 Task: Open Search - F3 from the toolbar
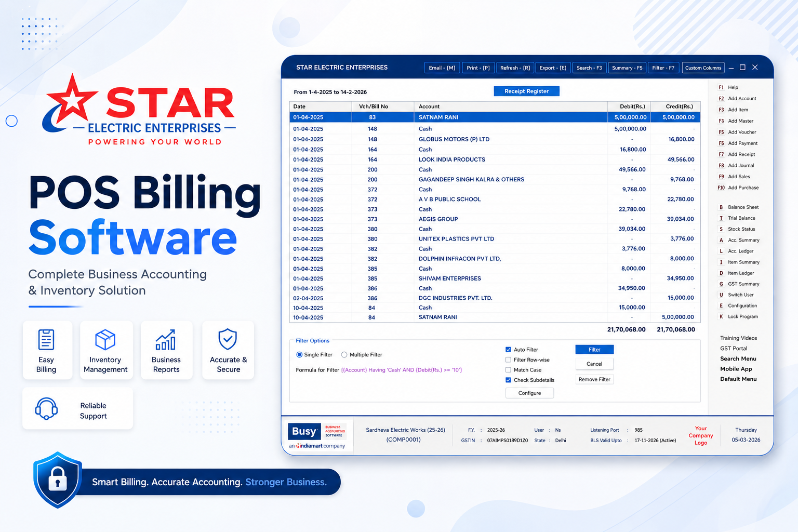(589, 68)
